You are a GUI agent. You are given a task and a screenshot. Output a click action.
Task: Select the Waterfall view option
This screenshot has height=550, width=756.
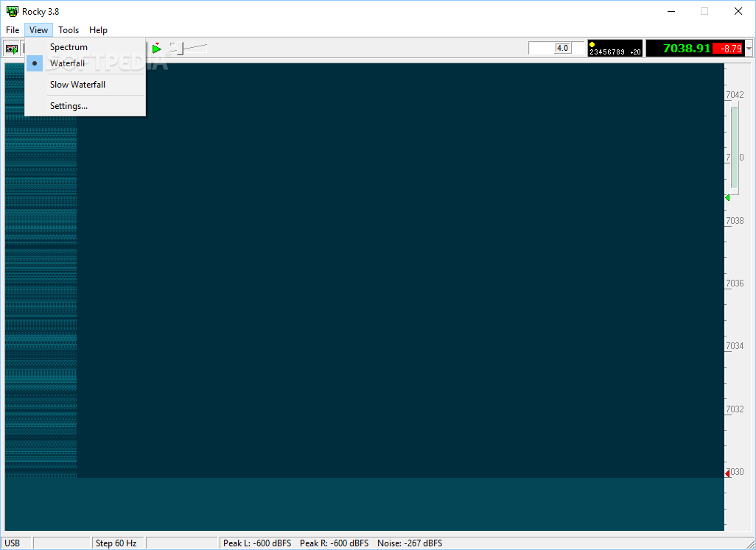click(x=85, y=63)
